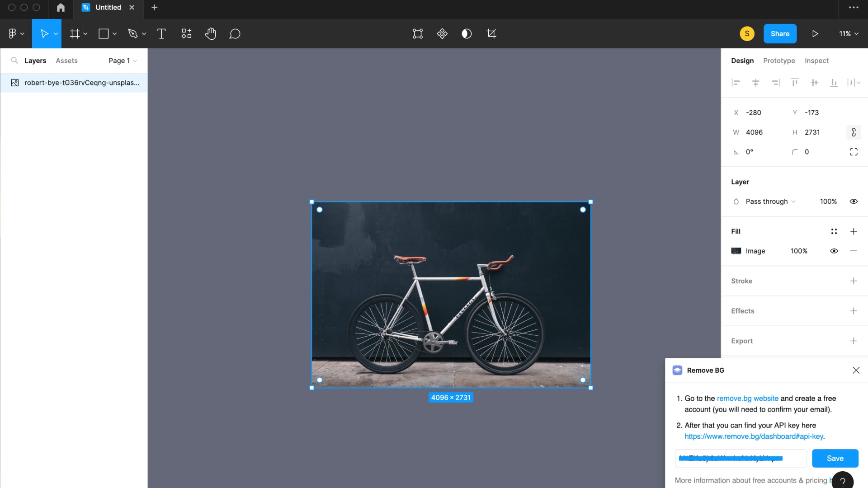
Task: Toggle constrain proportions lock icon
Action: pyautogui.click(x=854, y=132)
